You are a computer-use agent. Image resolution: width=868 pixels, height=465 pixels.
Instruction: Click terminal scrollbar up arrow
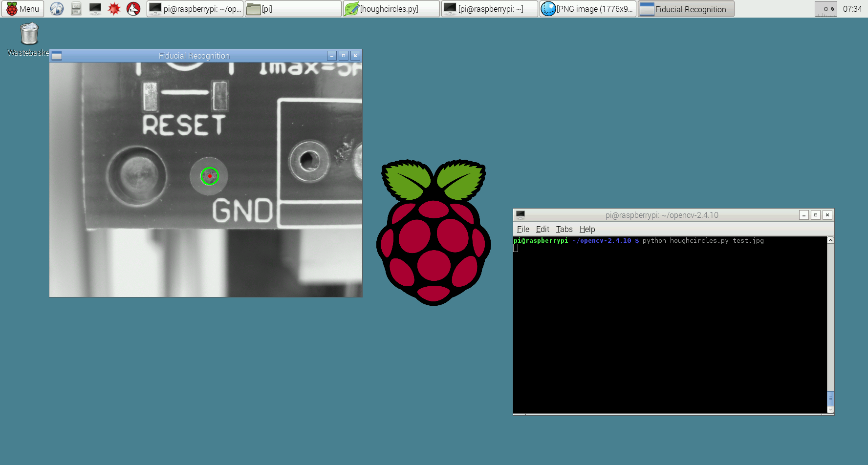click(x=830, y=240)
